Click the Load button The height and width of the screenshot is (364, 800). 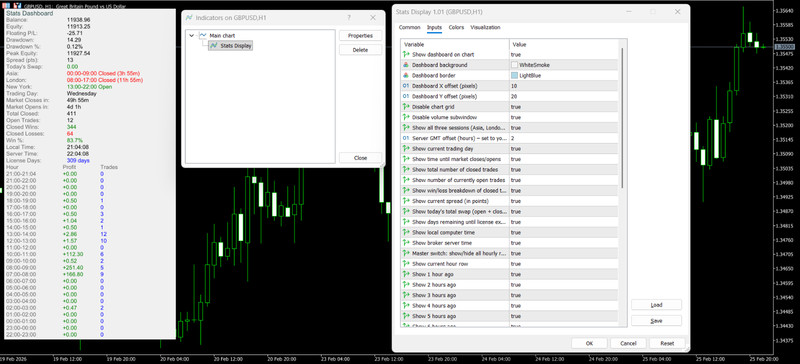(x=656, y=305)
